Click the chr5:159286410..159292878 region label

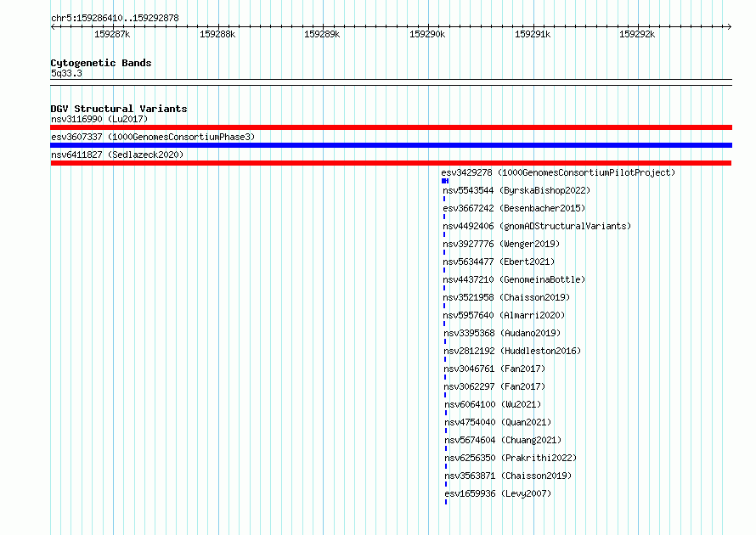tap(115, 18)
